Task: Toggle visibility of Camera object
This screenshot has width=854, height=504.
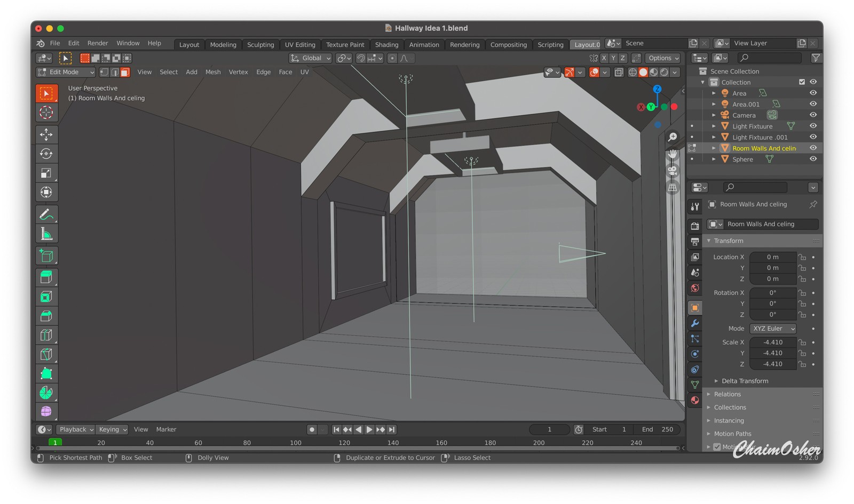Action: [813, 115]
